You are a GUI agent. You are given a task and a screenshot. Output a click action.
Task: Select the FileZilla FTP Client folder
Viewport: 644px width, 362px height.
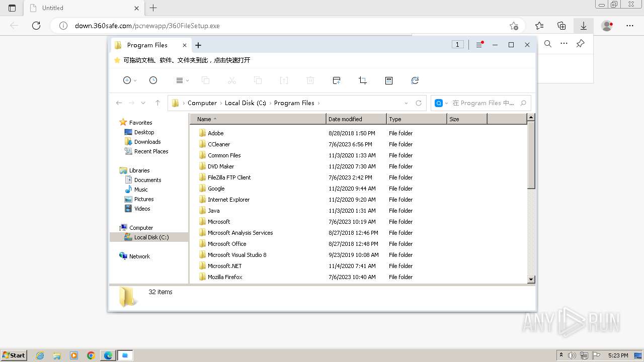[229, 177]
